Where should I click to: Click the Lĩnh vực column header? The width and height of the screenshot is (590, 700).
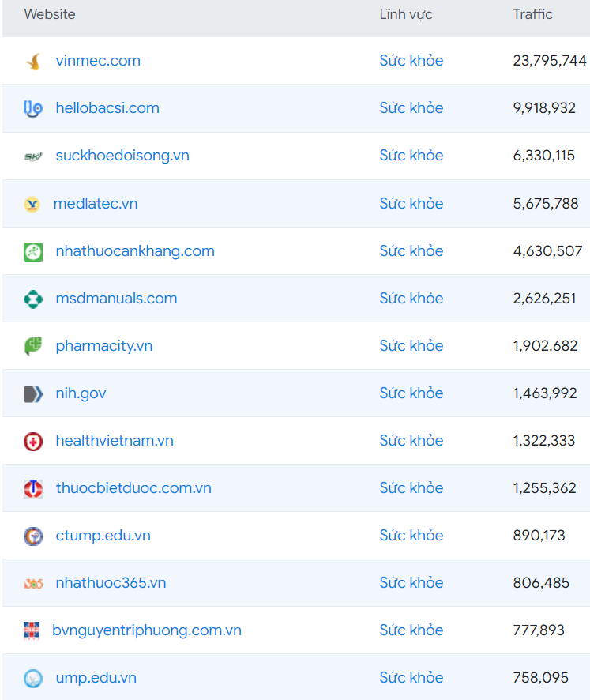(x=406, y=14)
